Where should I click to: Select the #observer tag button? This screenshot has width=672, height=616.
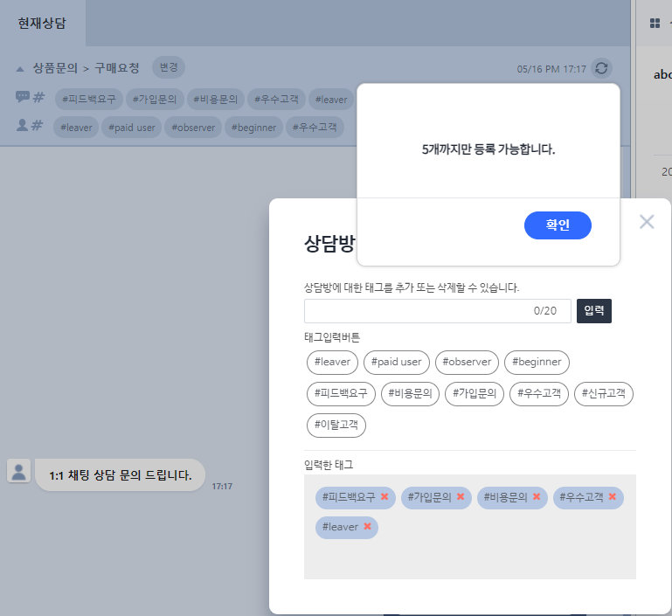(x=466, y=362)
